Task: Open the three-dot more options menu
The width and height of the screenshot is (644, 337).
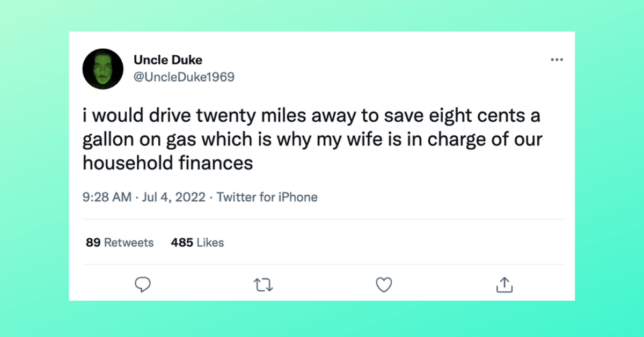Action: [x=557, y=60]
